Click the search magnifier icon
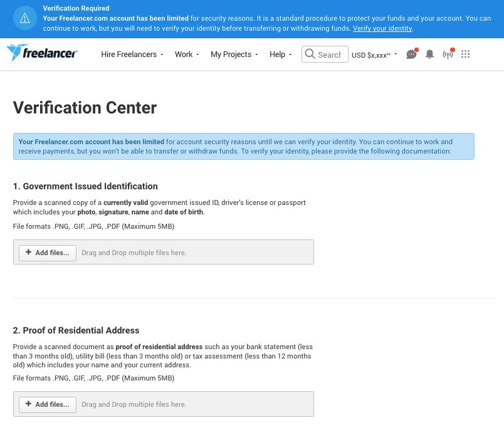 310,54
